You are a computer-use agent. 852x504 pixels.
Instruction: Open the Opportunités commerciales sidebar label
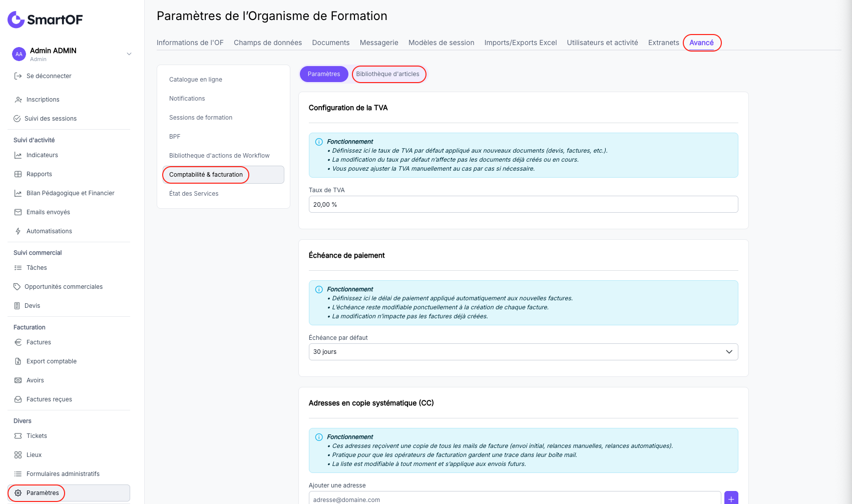(64, 287)
